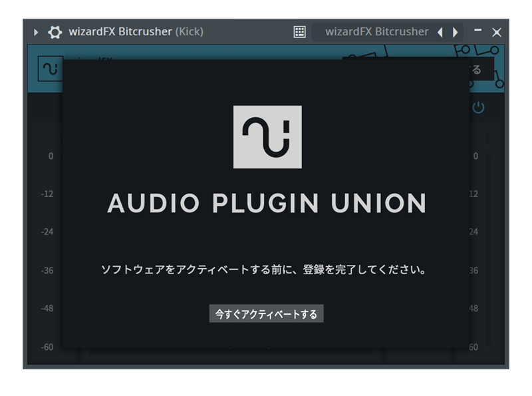The height and width of the screenshot is (396, 532).
Task: Click the small wave logo in plugin header
Action: point(51,69)
